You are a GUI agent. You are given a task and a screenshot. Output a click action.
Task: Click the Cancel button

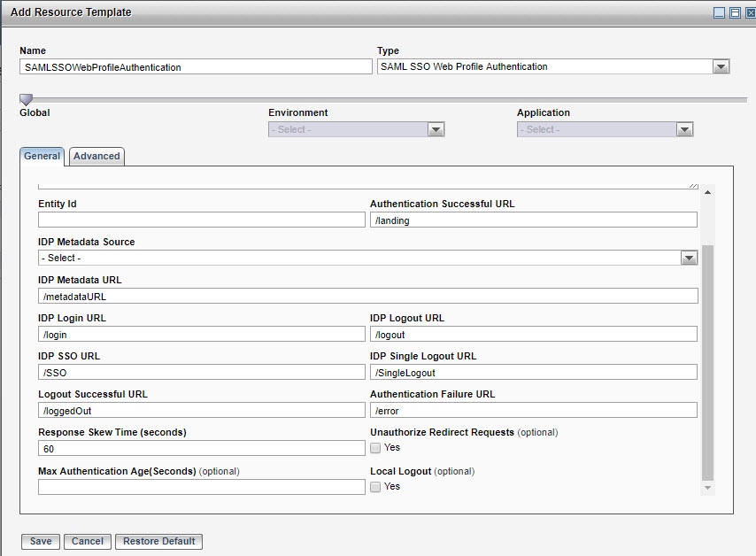click(x=88, y=541)
